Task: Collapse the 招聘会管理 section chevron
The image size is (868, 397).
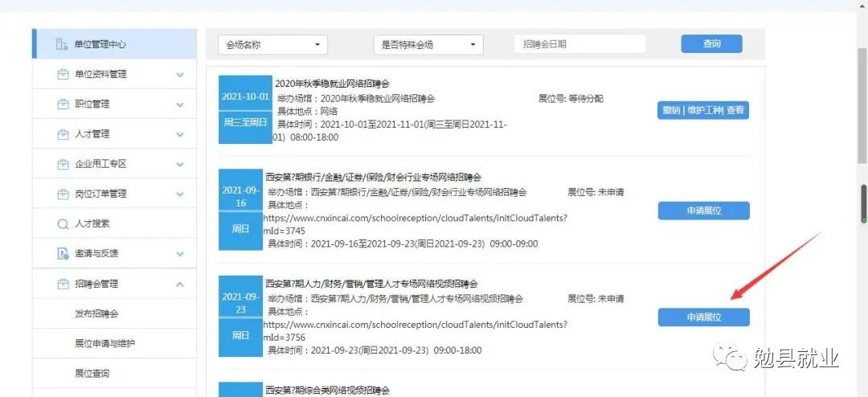Action: pyautogui.click(x=179, y=284)
